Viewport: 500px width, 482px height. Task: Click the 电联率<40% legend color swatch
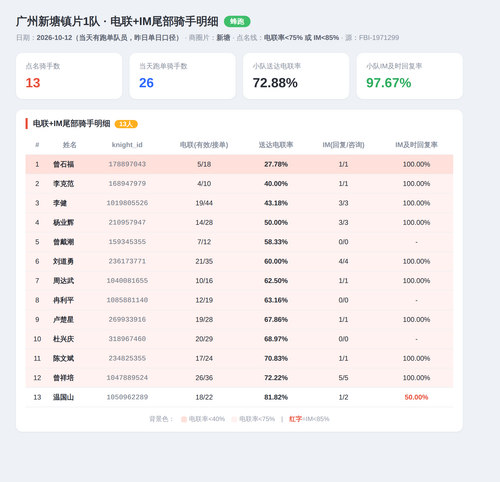coord(184,419)
